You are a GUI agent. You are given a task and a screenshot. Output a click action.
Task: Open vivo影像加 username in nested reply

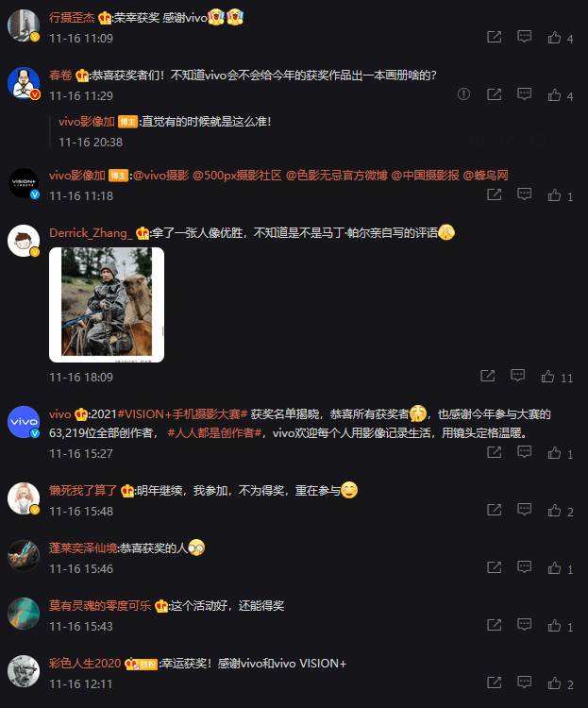click(86, 122)
